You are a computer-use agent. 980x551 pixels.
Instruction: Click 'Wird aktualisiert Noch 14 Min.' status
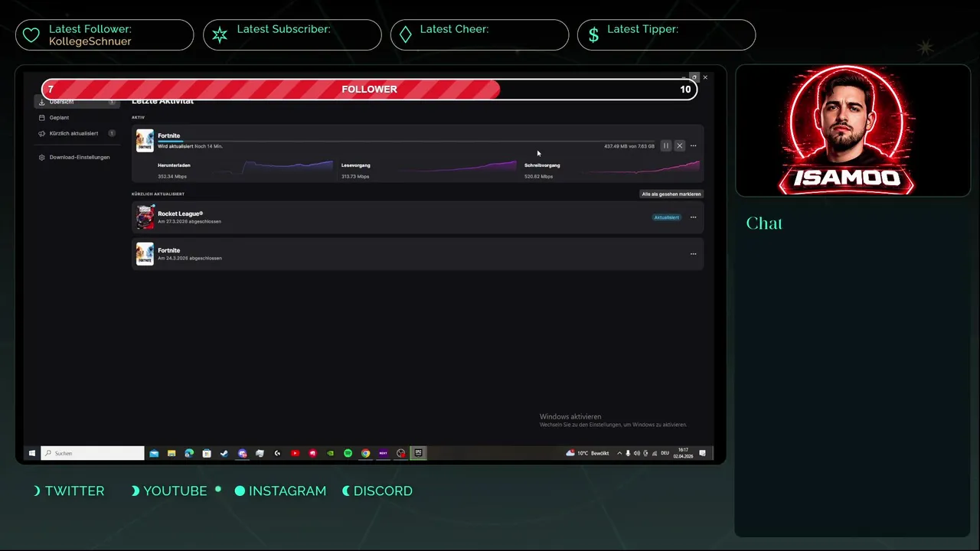click(190, 146)
